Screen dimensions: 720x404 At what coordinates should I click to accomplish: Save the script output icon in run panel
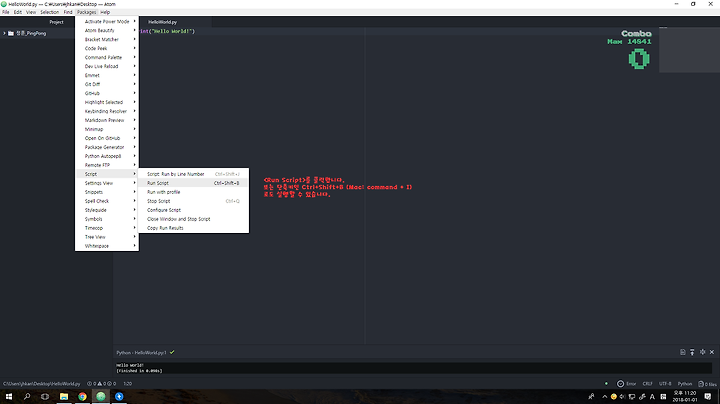682,352
